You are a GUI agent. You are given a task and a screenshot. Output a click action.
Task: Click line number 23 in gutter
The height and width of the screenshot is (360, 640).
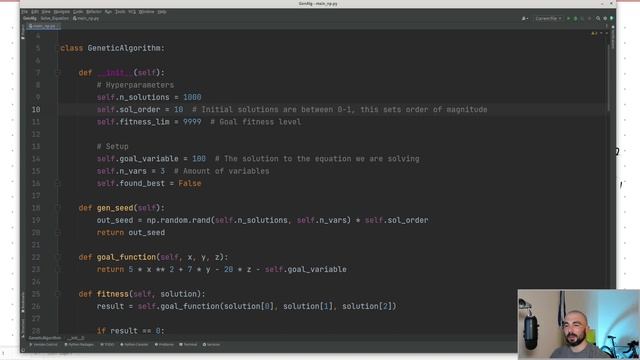point(36,269)
